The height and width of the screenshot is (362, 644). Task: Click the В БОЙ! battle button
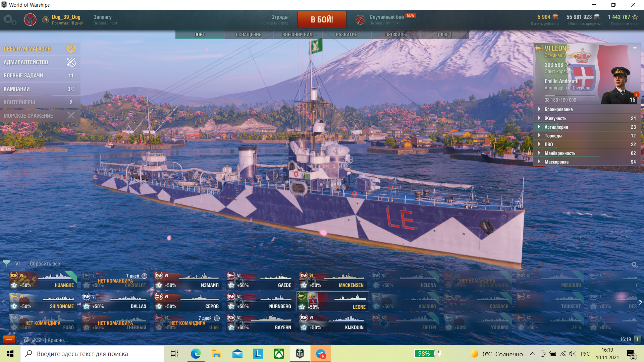coord(322,19)
